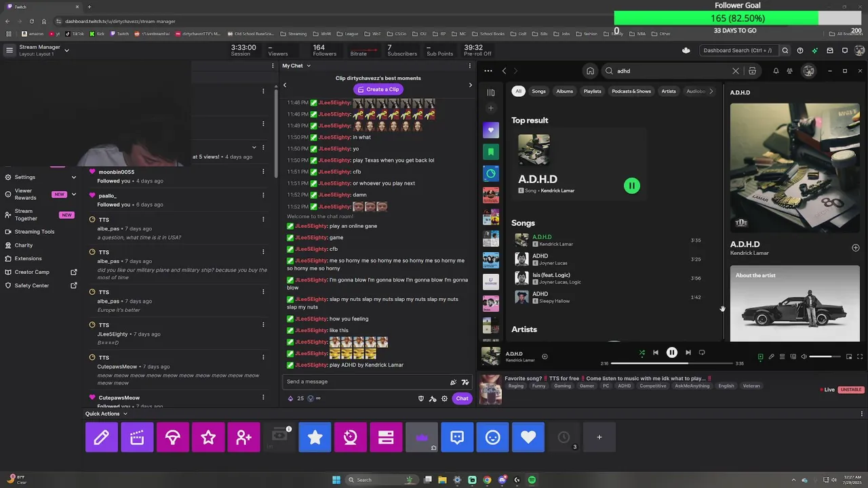Enter Spotify full screen mode
The width and height of the screenshot is (868, 488).
coord(860,357)
